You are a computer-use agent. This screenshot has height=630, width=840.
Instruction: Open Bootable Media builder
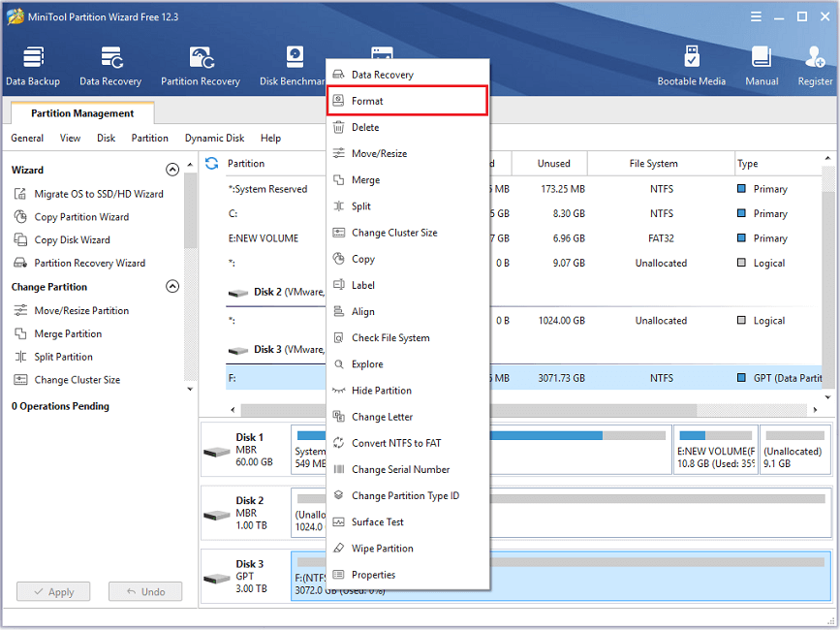click(x=691, y=67)
